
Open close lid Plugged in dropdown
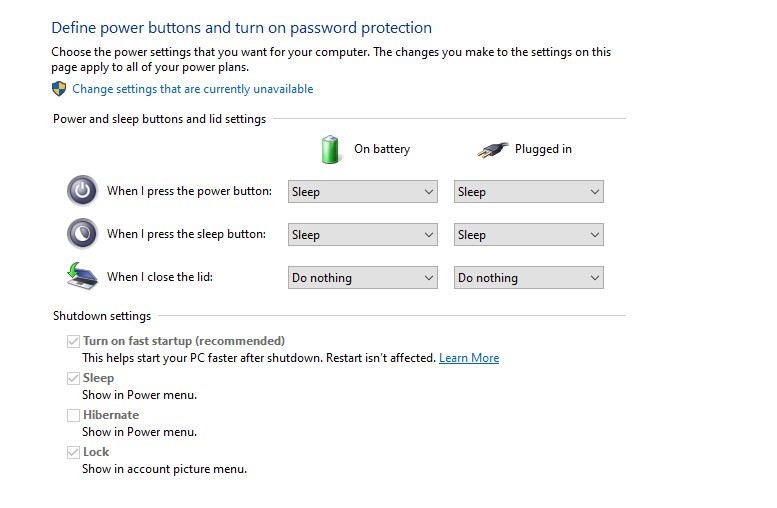pos(528,278)
